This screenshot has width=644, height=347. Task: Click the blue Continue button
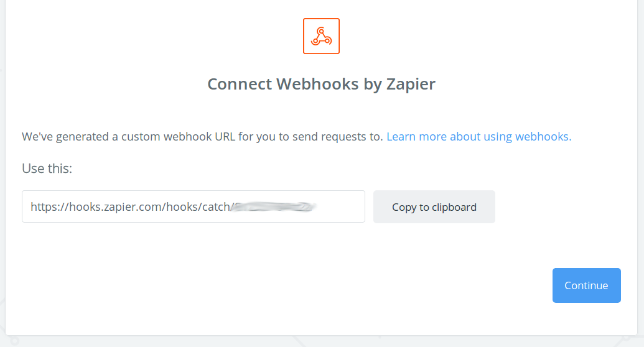[586, 285]
